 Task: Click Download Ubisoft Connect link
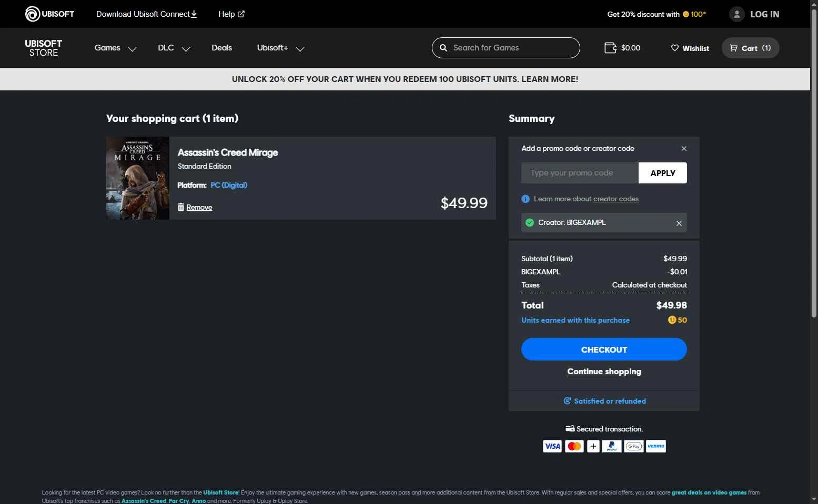147,14
